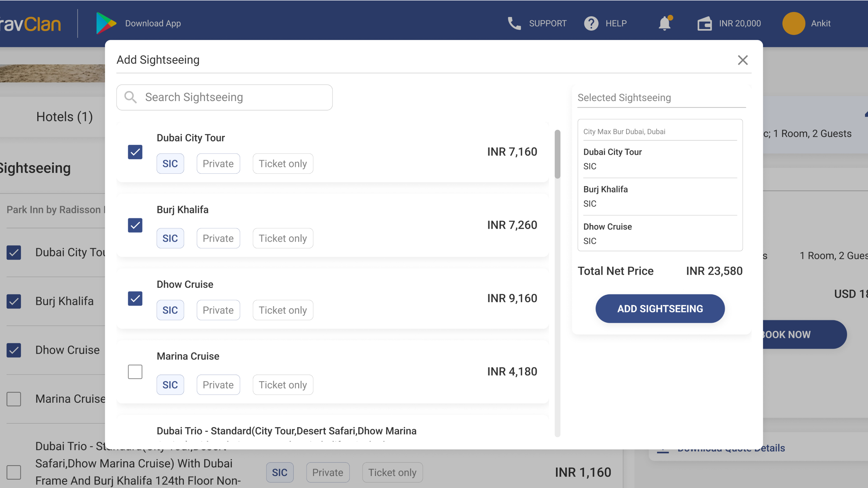Click Dubai City Tour in Selected Sightseeing
The height and width of the screenshot is (488, 868).
tap(612, 152)
